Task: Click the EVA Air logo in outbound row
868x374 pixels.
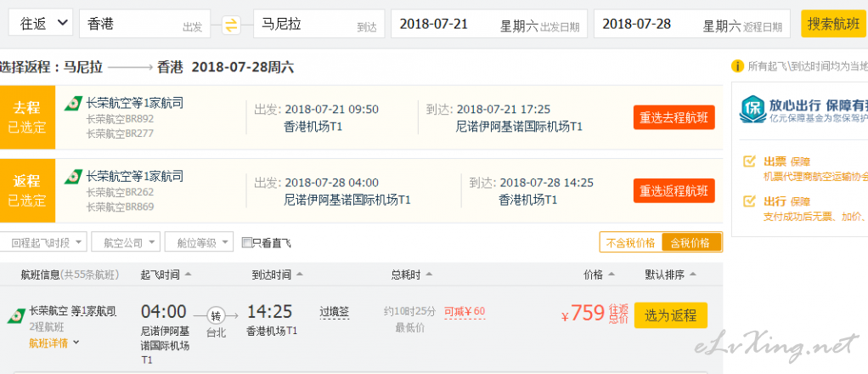Action: (73, 104)
